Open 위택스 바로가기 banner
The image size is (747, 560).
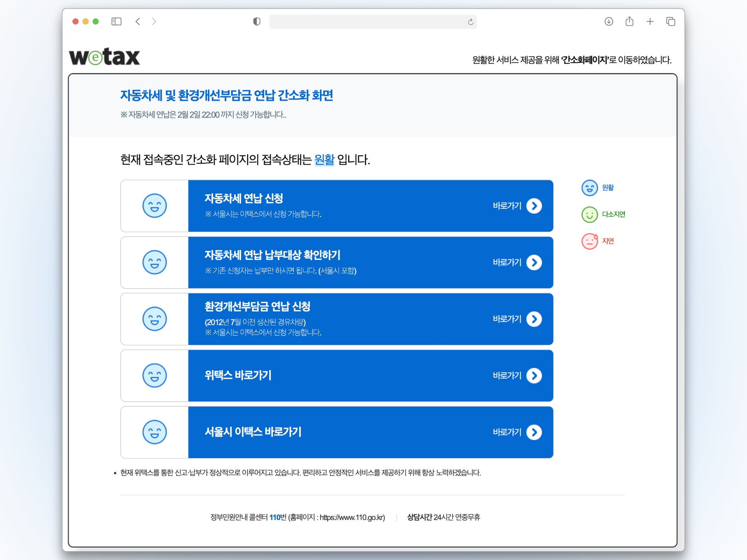click(x=370, y=376)
